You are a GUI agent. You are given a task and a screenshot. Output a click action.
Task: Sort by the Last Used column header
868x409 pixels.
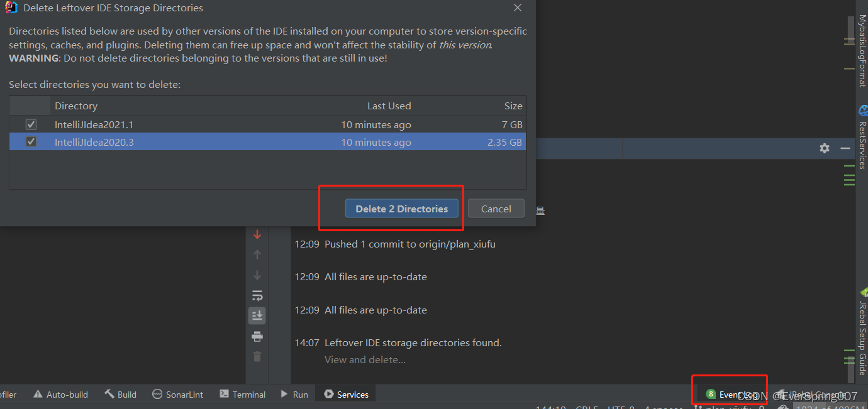pos(389,106)
